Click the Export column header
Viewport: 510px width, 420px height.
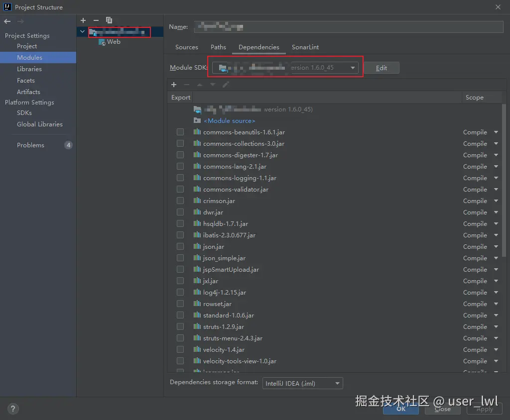180,97
